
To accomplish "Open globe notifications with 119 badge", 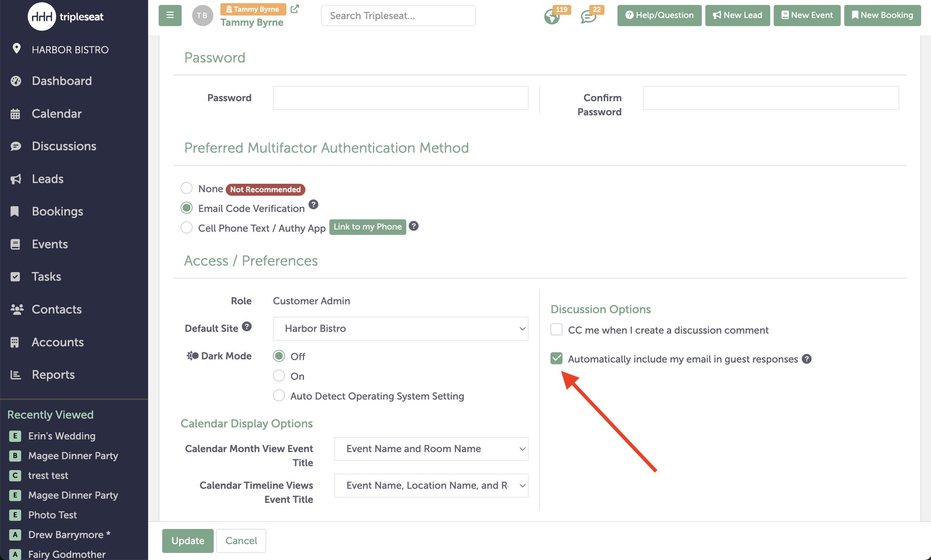I will click(552, 17).
